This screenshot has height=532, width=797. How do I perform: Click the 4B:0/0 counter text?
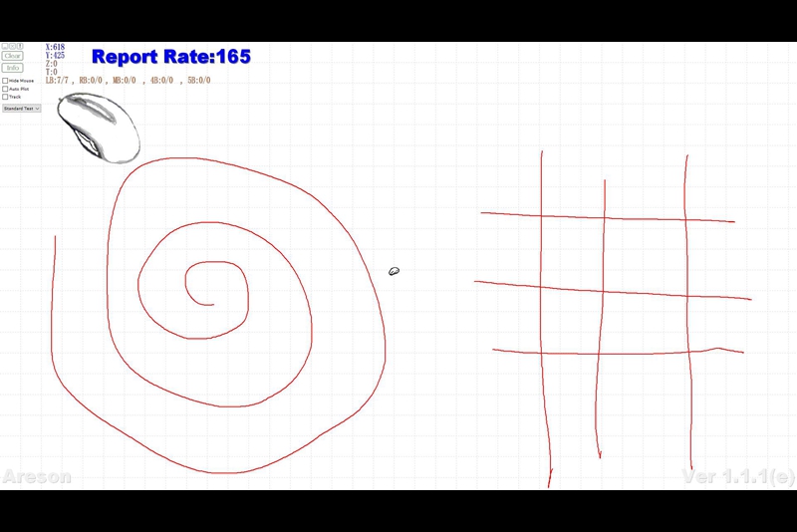pos(161,81)
